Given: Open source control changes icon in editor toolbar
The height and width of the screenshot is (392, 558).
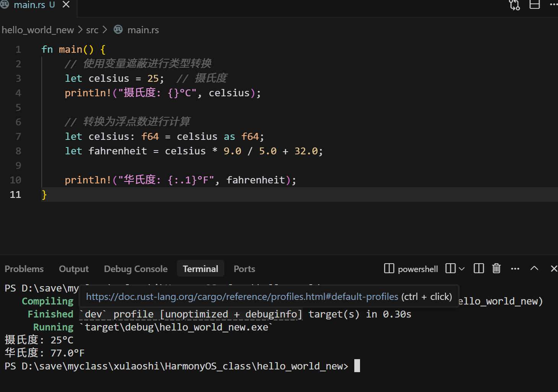Looking at the screenshot, I should (514, 5).
